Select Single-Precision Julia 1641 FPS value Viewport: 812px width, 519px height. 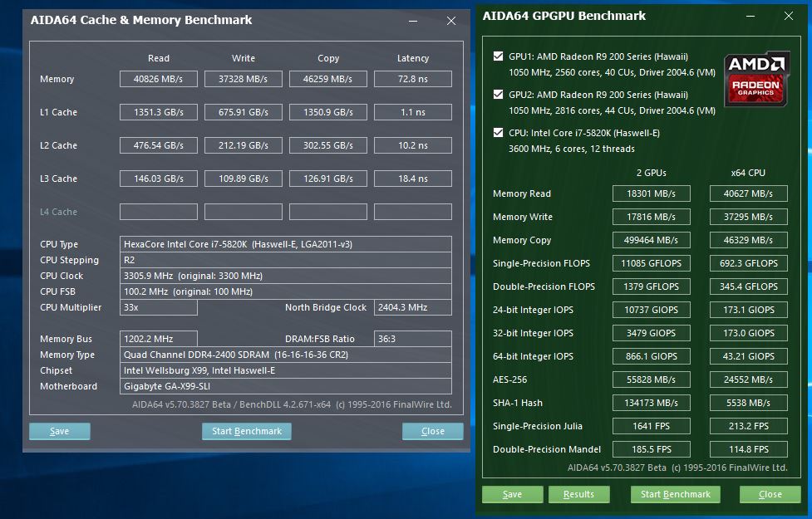(651, 426)
